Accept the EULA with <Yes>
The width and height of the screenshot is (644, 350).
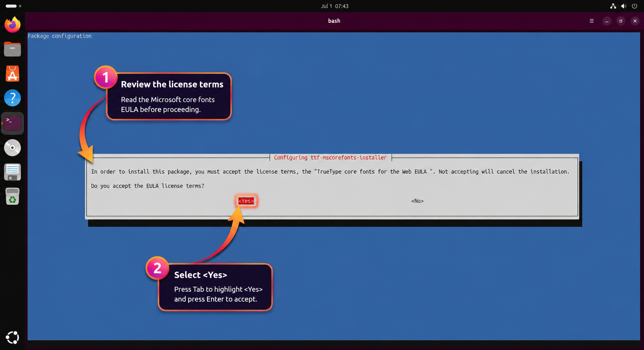tap(246, 201)
